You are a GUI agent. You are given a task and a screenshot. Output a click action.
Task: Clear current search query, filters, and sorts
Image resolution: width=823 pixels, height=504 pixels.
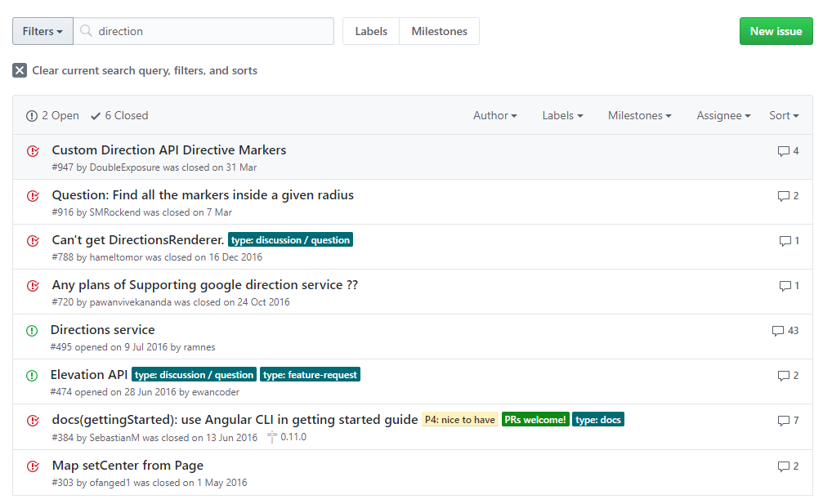pos(135,70)
